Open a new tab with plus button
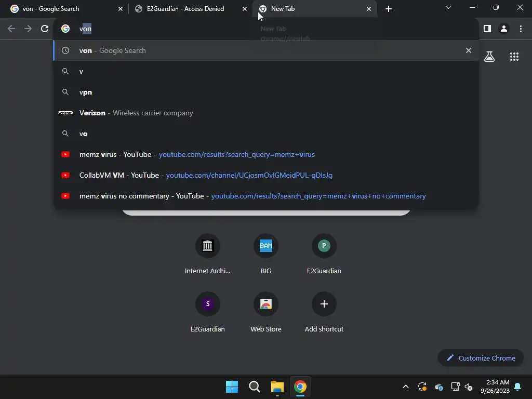The height and width of the screenshot is (399, 532). click(x=389, y=9)
